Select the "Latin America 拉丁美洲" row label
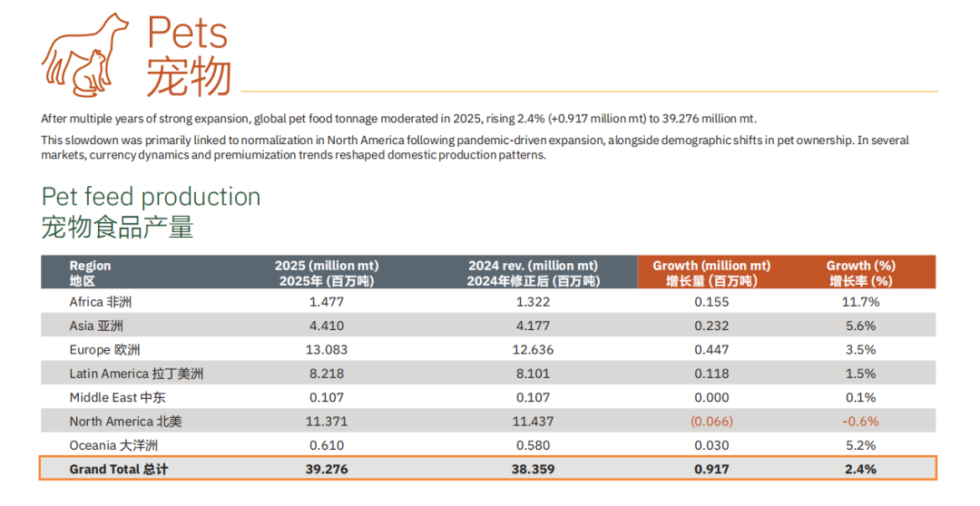This screenshot has width=980, height=506. point(136,374)
